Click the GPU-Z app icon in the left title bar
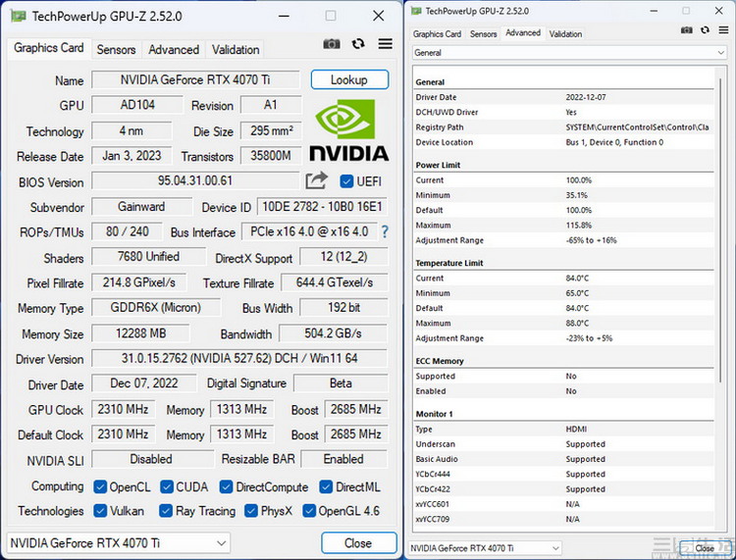736x560 pixels. pos(19,16)
